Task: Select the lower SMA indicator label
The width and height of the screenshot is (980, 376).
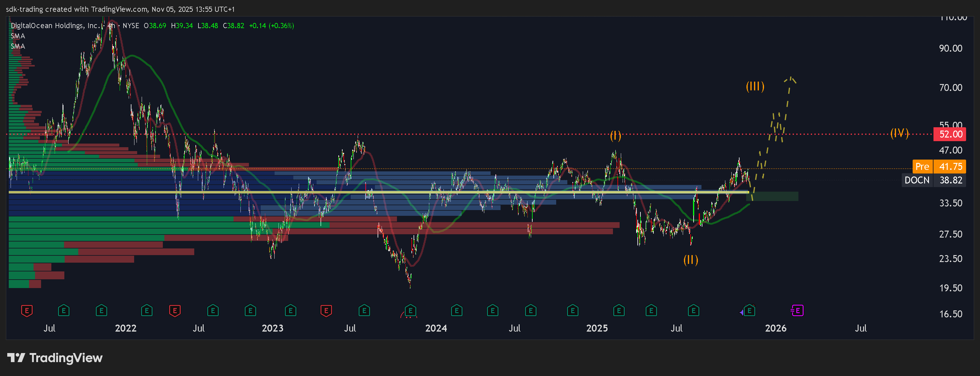Action: pos(18,46)
